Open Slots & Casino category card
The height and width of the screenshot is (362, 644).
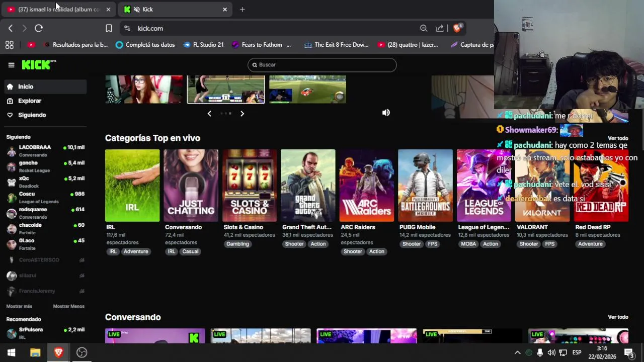250,186
